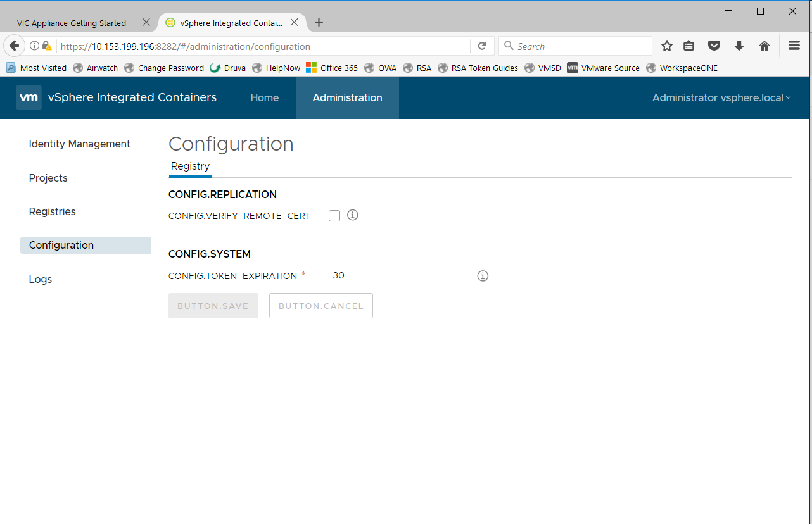The image size is (812, 524).
Task: Open the info tooltip beside CONFIG.TOKEN_EXPIRATION
Action: pyautogui.click(x=483, y=276)
